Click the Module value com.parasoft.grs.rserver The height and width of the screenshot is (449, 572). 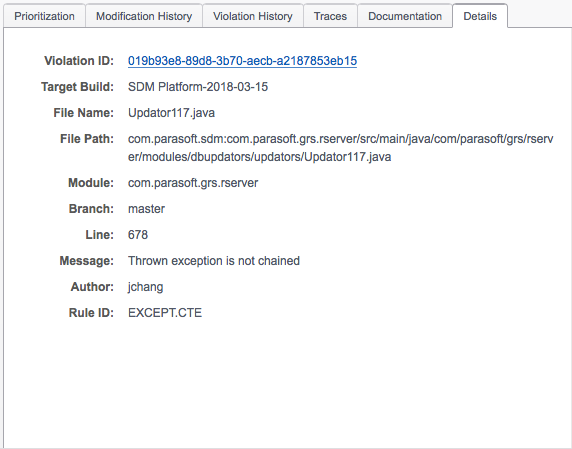click(193, 183)
